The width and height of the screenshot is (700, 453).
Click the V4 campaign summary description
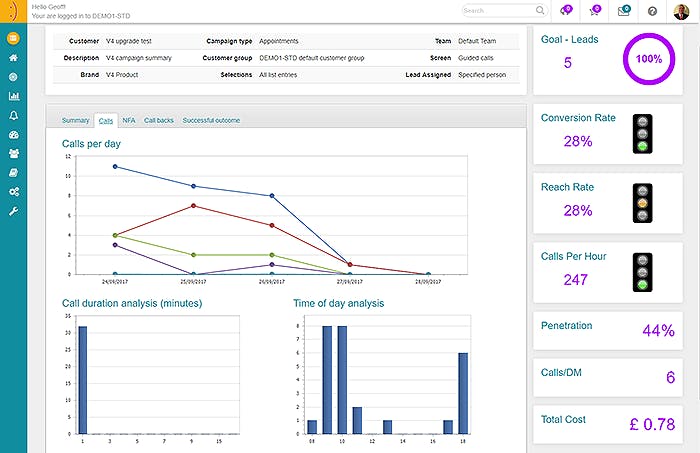point(139,58)
